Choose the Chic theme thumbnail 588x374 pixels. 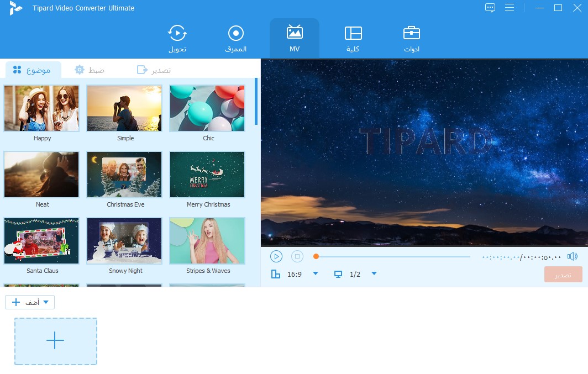207,108
